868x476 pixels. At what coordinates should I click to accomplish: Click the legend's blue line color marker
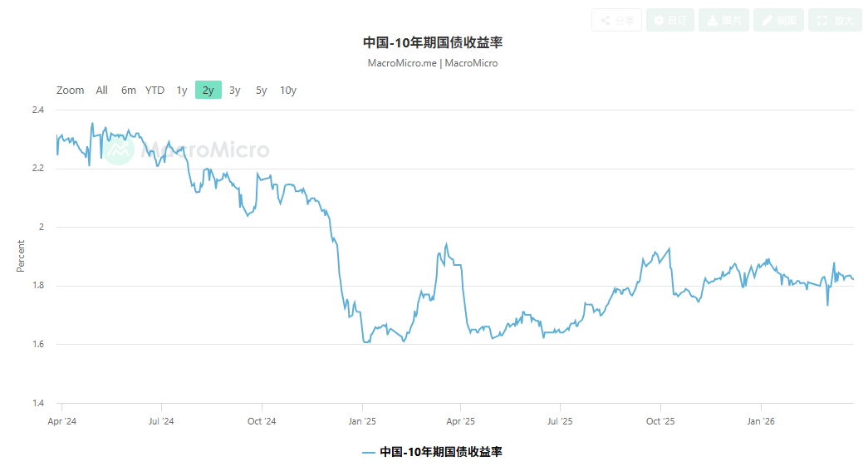pos(369,453)
